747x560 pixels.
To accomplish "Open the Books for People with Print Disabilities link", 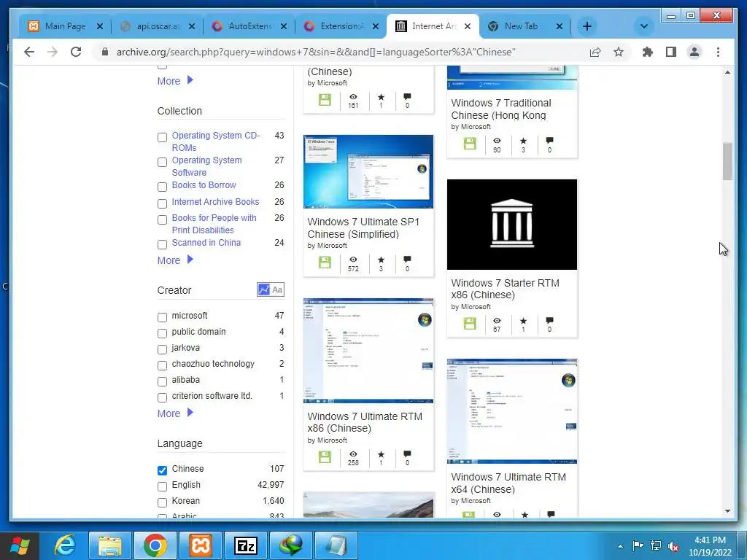I will [x=214, y=224].
